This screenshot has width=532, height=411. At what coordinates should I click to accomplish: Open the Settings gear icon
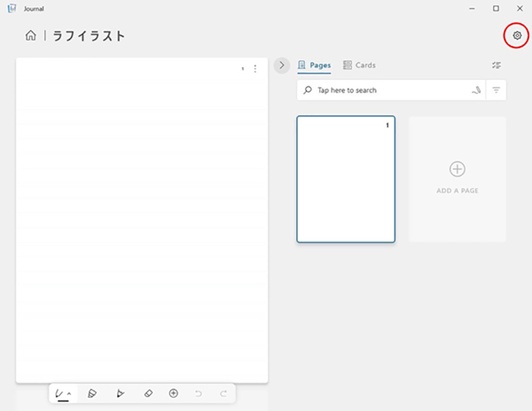pos(517,35)
